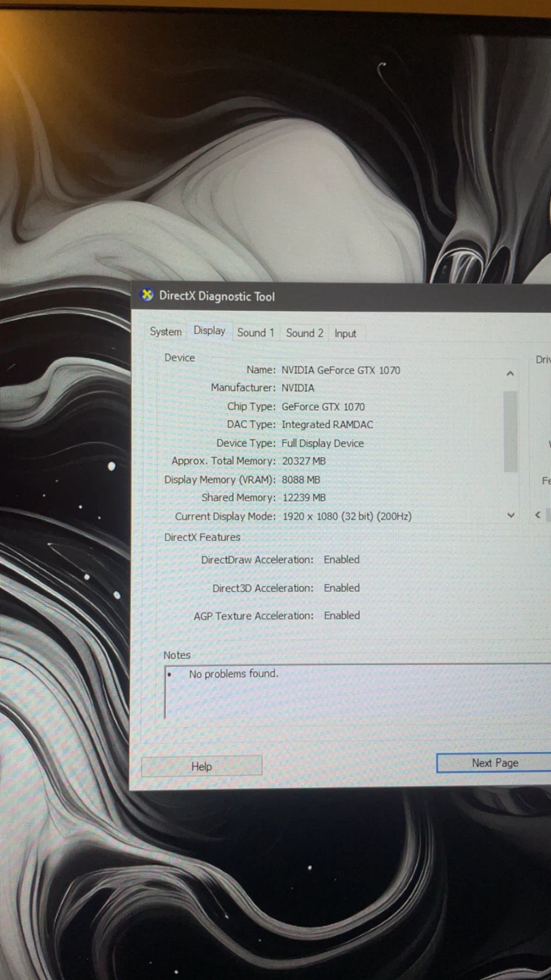Click the 'NVIDIA GeForce GTX 1070' name value

pyautogui.click(x=341, y=370)
